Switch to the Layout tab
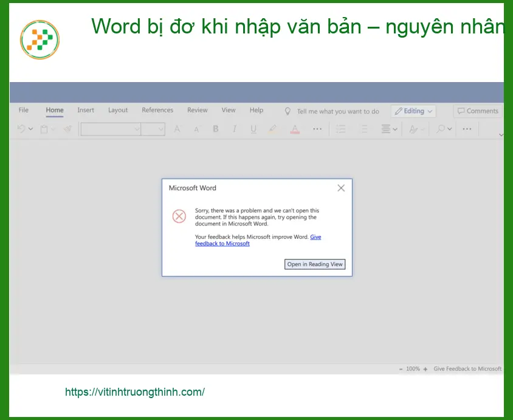Viewport: 513px width, 420px height. pos(118,110)
